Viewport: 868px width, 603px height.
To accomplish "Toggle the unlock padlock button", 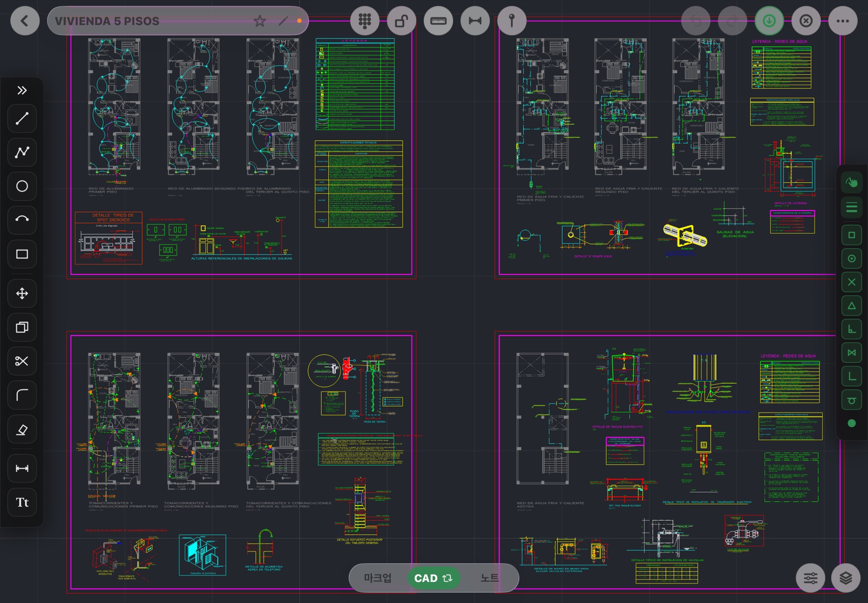I will [x=401, y=21].
